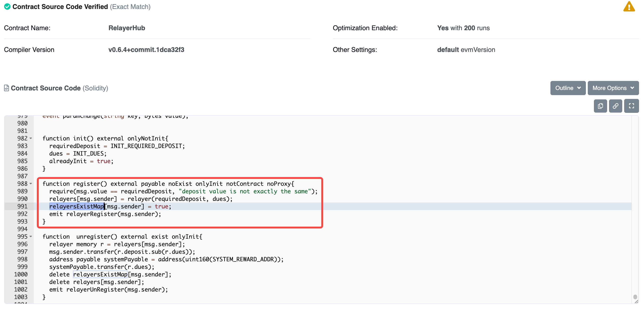Image resolution: width=644 pixels, height=313 pixels.
Task: Collapse the register function fold arrow
Action: pos(31,184)
